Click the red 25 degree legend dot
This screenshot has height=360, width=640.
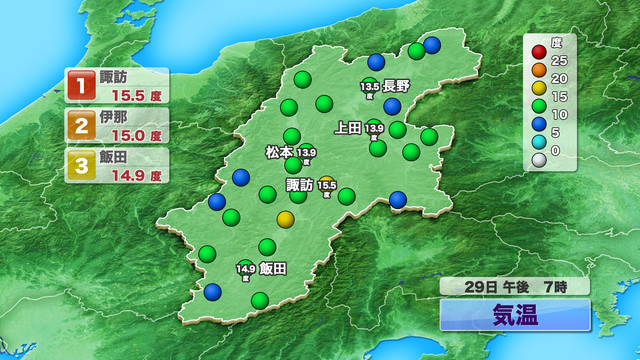coord(539,52)
